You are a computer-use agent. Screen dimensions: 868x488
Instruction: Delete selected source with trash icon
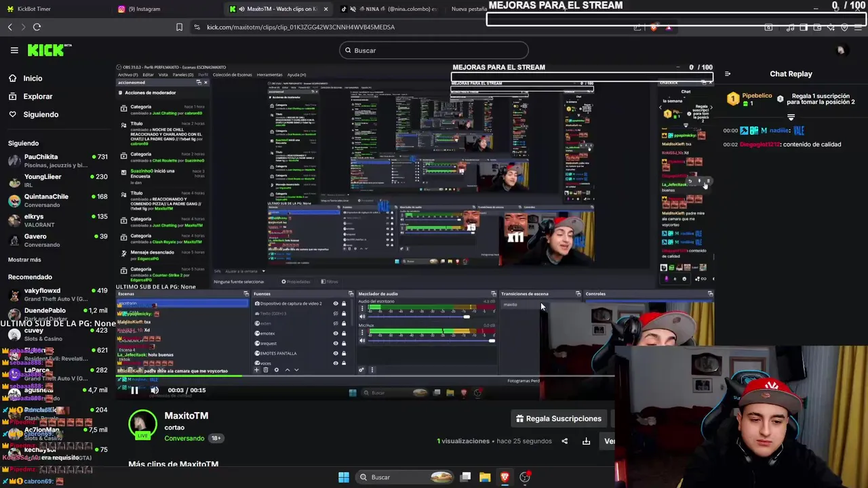[266, 370]
